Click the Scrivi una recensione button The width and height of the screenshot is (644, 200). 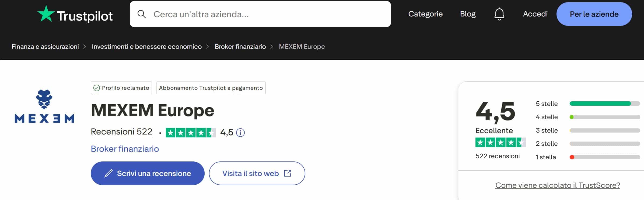click(148, 173)
